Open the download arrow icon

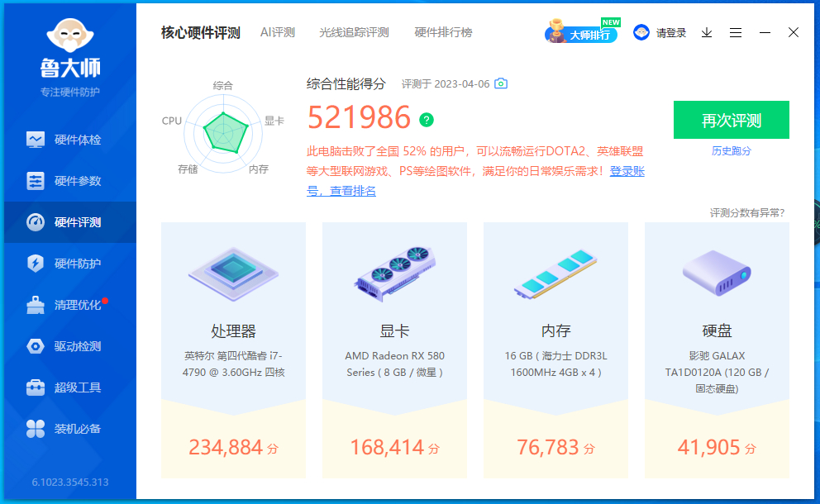(x=707, y=33)
